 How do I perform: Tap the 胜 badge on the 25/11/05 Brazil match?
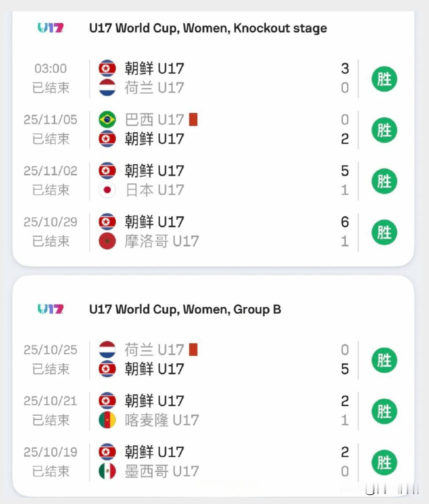[x=384, y=130]
